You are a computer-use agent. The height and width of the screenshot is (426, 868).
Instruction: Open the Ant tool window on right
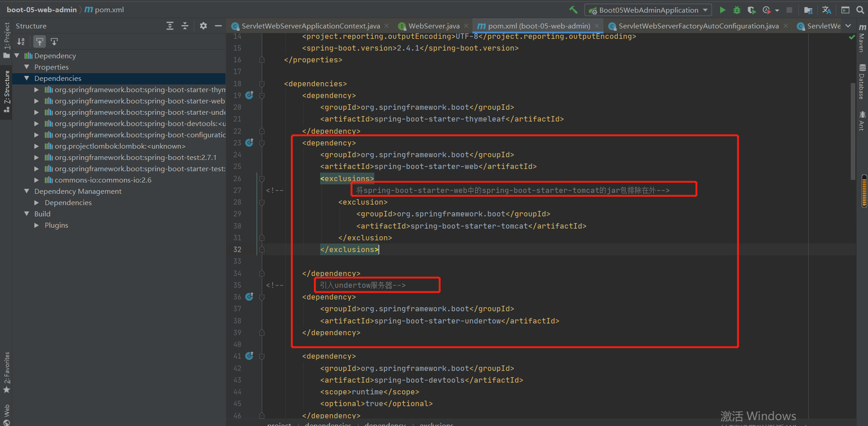[862, 121]
